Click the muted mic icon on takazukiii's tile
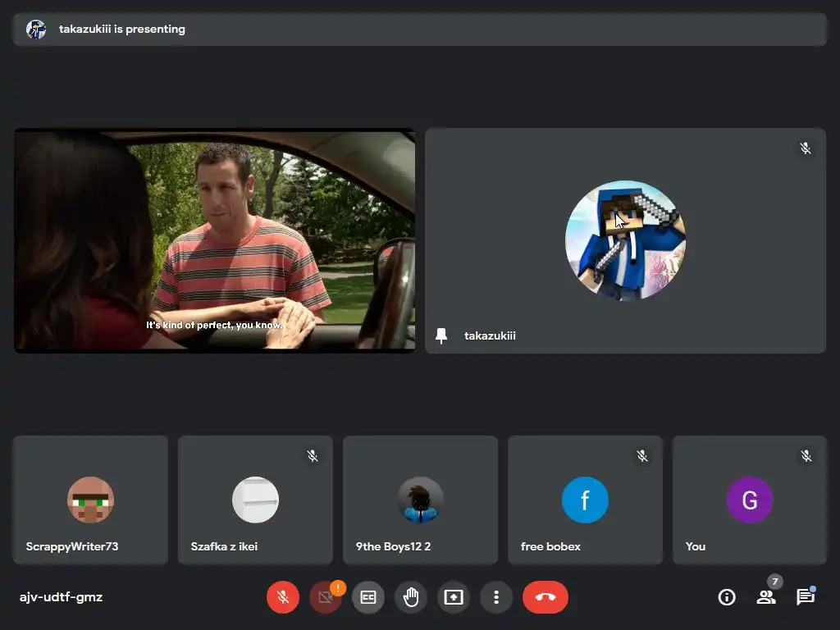This screenshot has height=630, width=840. (x=806, y=148)
